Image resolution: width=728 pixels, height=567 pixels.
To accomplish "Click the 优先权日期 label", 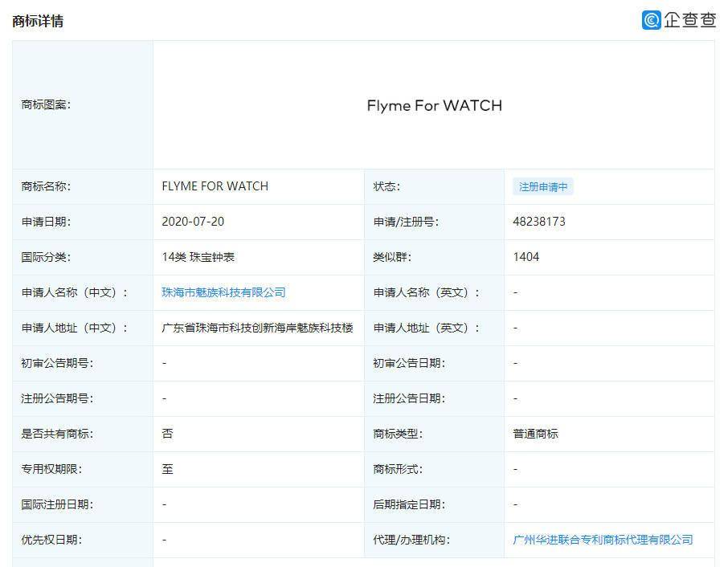I will click(51, 540).
